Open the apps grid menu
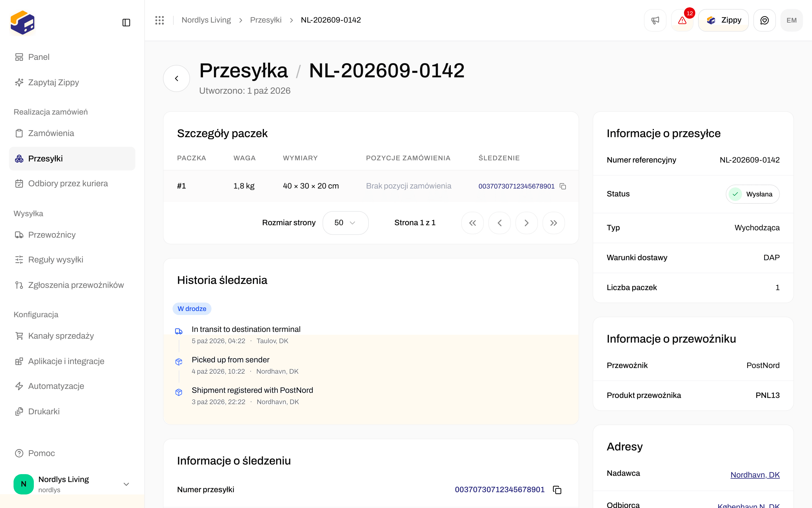The width and height of the screenshot is (812, 508). [x=159, y=20]
